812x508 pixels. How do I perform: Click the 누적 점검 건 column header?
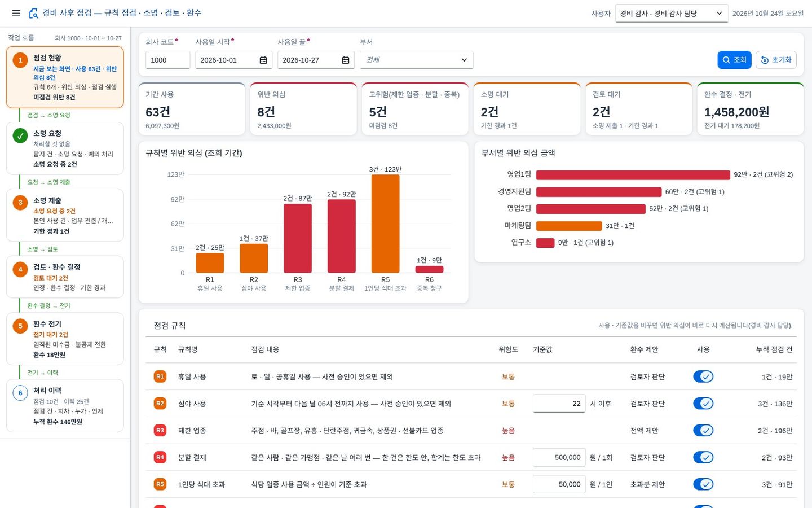[x=774, y=349]
